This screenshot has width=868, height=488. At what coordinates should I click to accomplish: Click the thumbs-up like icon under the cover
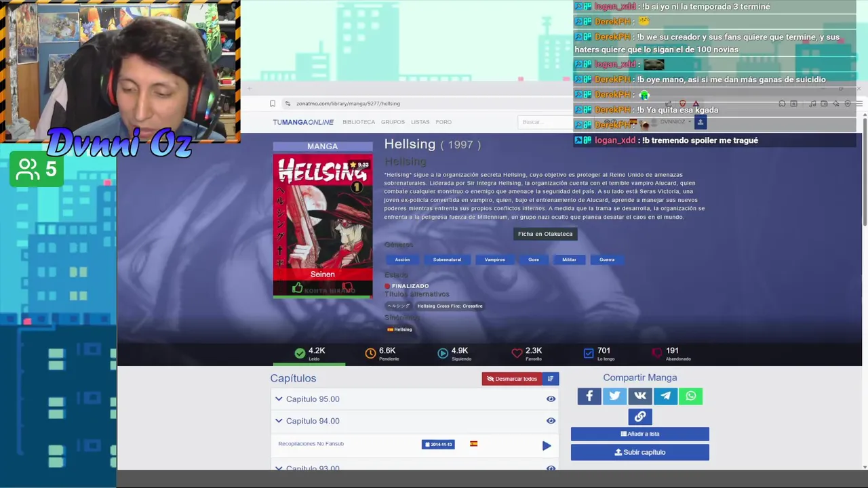297,288
